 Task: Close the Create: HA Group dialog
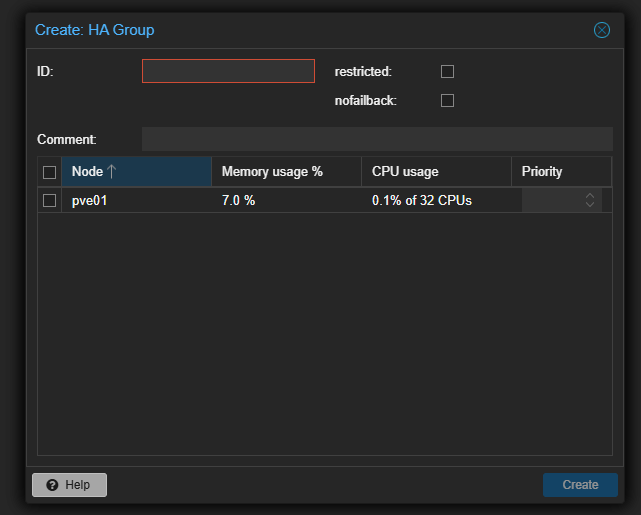click(x=602, y=30)
